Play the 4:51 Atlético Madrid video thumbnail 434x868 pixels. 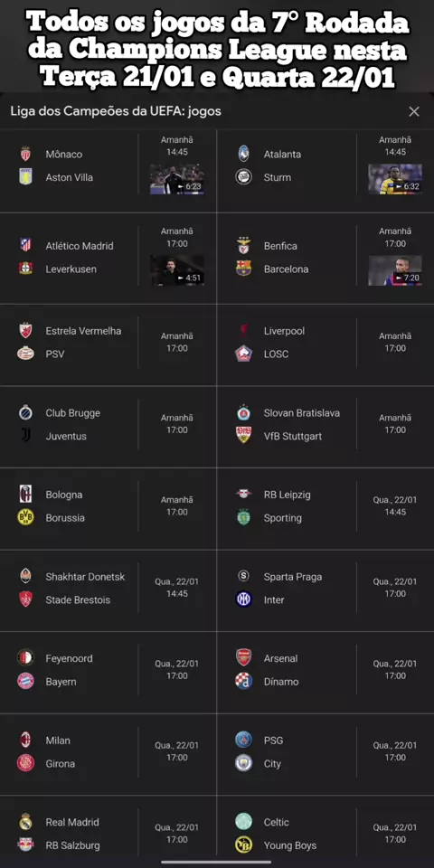click(x=177, y=270)
